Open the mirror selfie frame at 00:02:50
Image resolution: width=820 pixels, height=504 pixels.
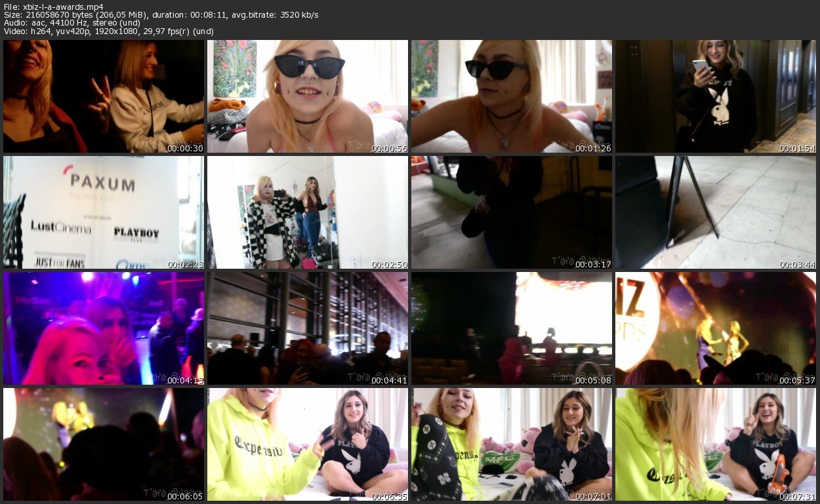[x=308, y=212]
